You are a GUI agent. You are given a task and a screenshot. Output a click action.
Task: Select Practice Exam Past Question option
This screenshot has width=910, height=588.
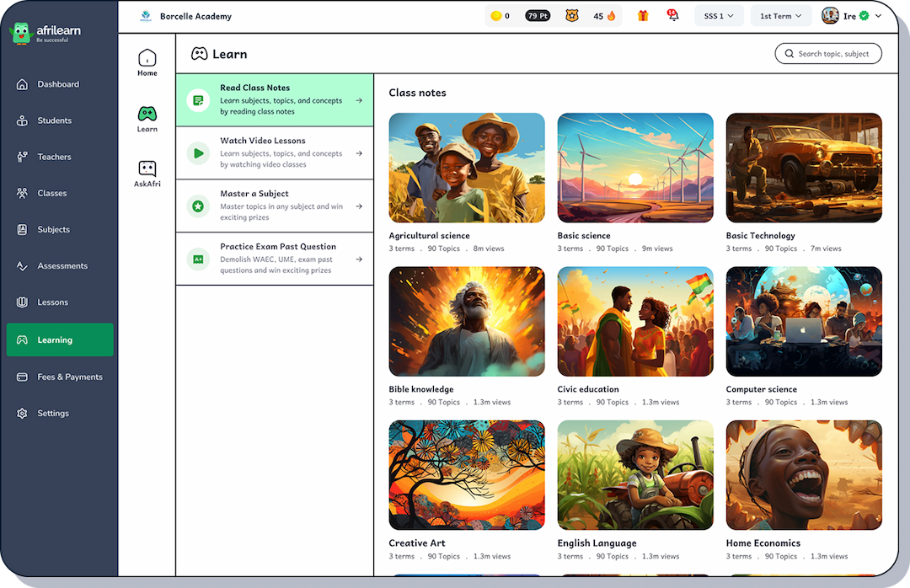[x=275, y=259]
